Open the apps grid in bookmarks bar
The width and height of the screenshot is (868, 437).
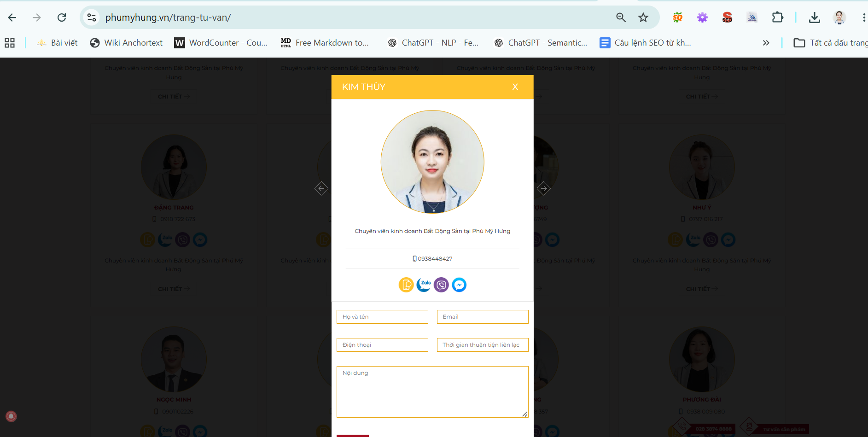coord(10,43)
